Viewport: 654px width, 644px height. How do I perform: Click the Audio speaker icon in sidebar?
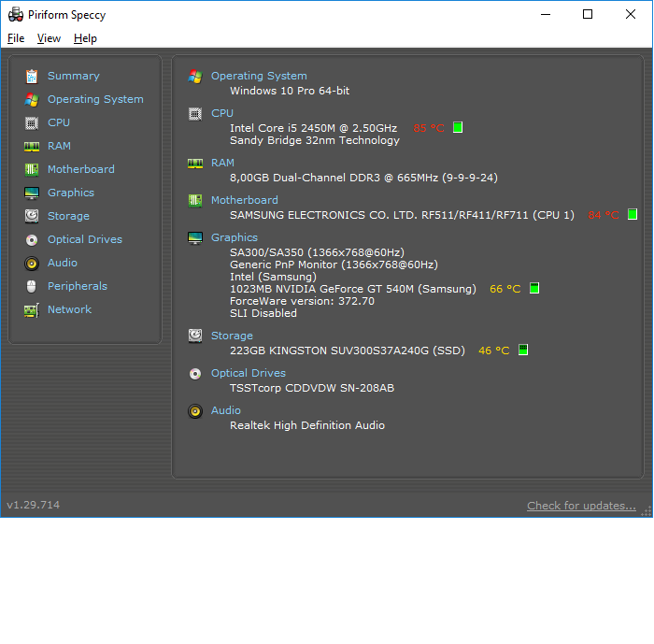32,263
